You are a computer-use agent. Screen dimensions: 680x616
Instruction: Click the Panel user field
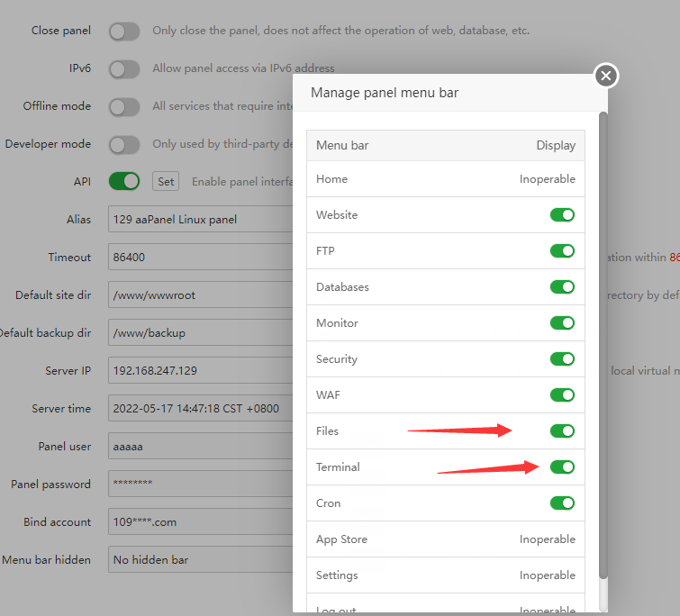(x=200, y=447)
